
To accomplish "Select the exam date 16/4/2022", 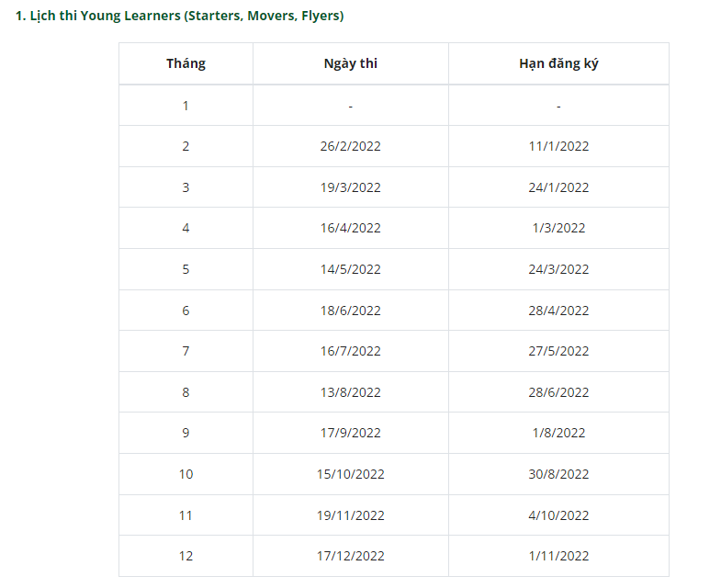I will 350,228.
